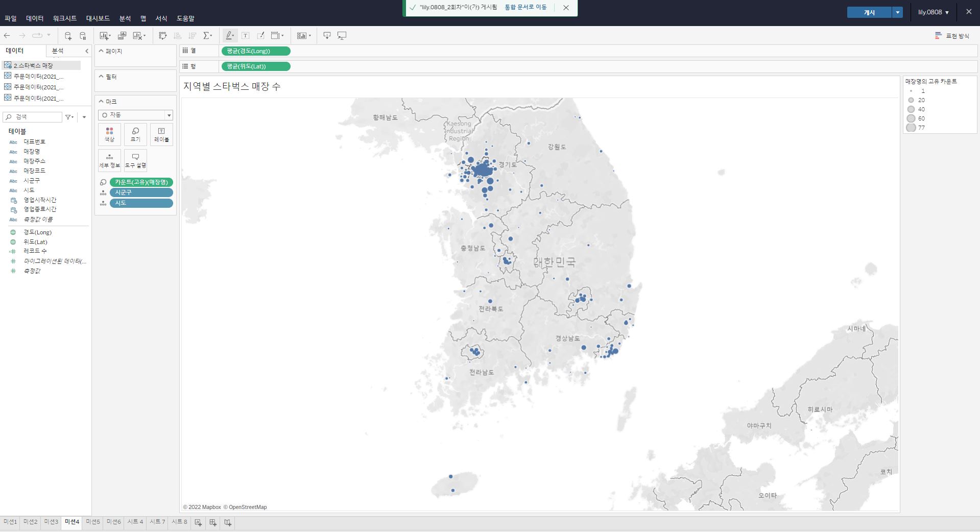Viewport: 980px width, 532px height.
Task: Click the Swap Rows and Columns icon
Action: (163, 36)
